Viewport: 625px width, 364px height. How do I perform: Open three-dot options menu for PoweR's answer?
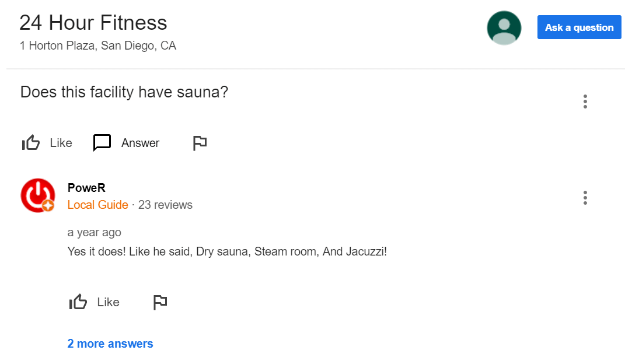585,198
